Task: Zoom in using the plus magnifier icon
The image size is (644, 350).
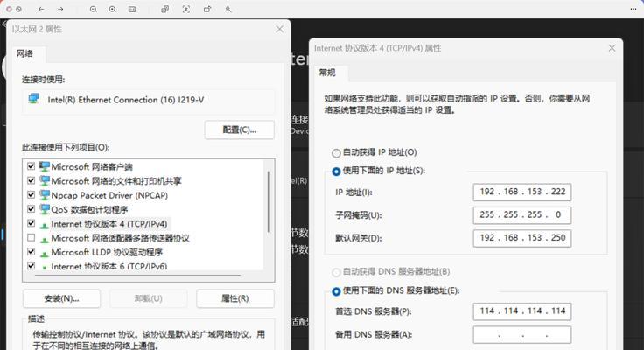Action: pyautogui.click(x=113, y=9)
